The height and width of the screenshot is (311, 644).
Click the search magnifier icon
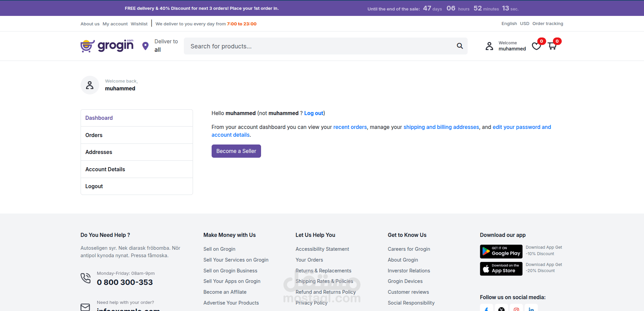pos(459,46)
